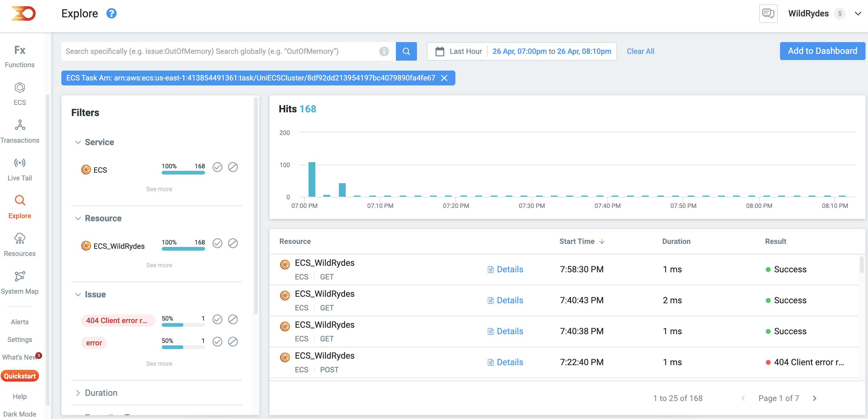Open the Last Hour time range dropdown
Image resolution: width=868 pixels, height=419 pixels.
click(x=466, y=51)
